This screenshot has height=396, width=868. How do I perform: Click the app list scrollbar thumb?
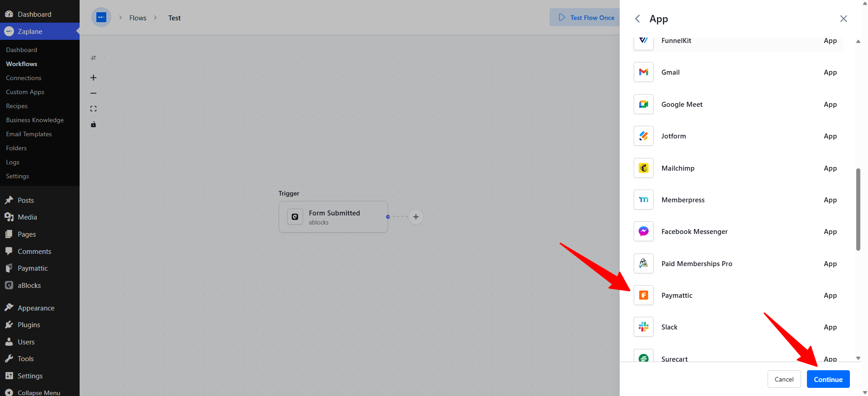click(x=858, y=210)
